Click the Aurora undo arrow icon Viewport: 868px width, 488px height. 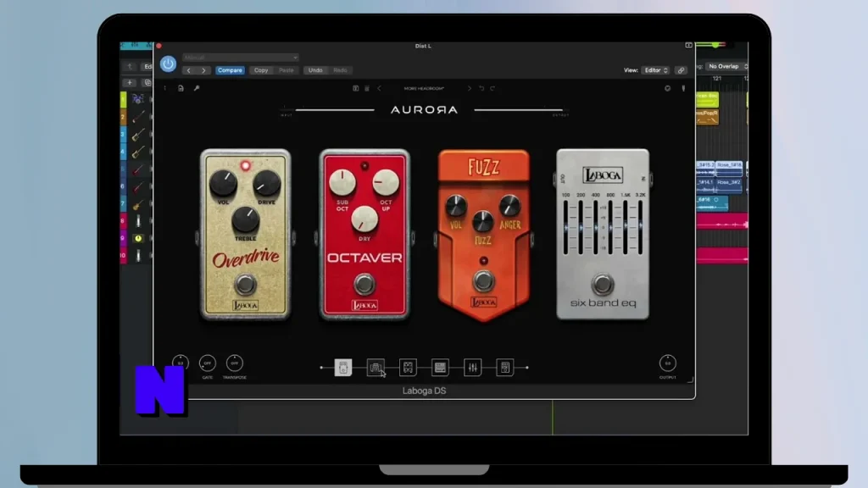pyautogui.click(x=481, y=88)
